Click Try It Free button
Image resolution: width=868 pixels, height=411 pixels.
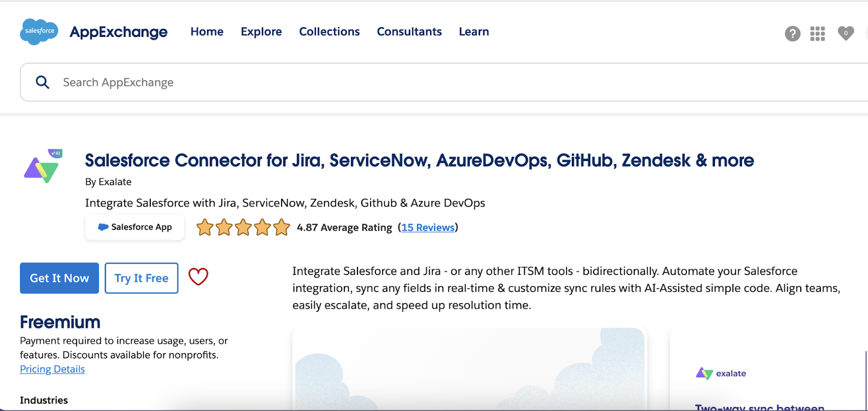(141, 278)
